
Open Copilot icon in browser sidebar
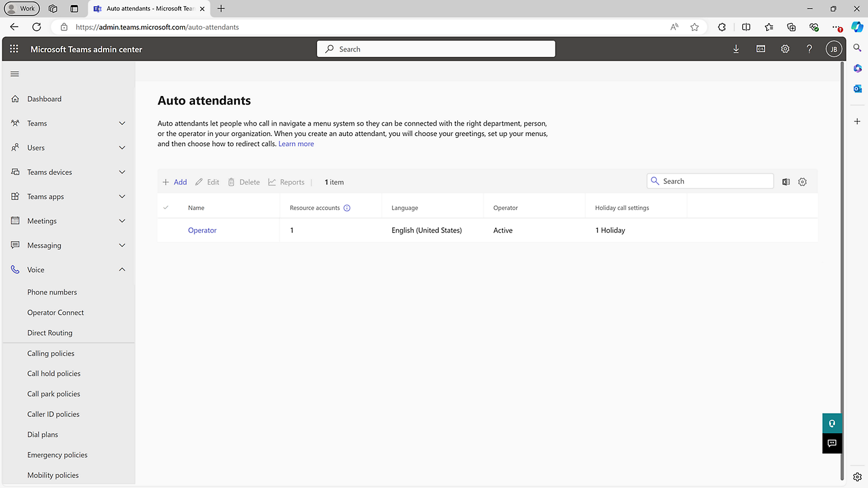(x=858, y=27)
